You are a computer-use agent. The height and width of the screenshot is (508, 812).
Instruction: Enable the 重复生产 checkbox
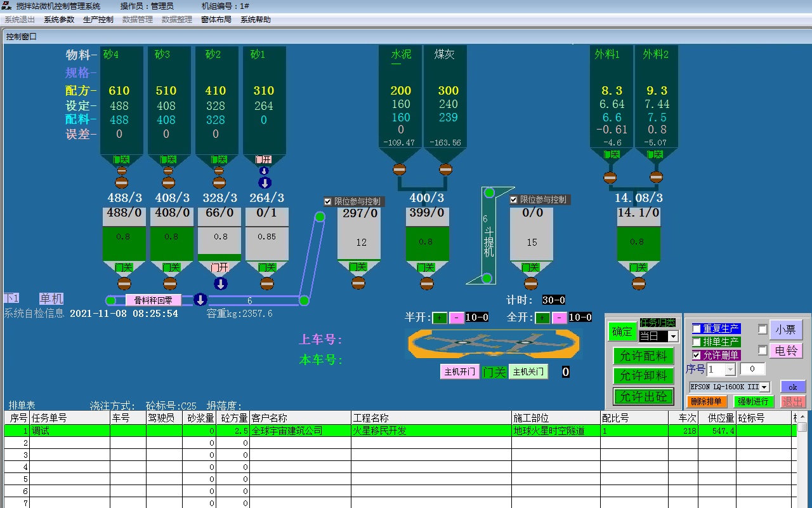click(697, 329)
